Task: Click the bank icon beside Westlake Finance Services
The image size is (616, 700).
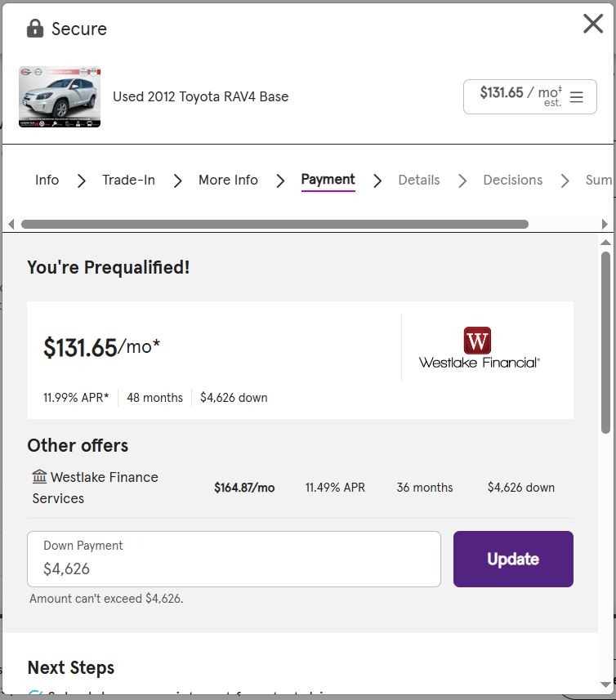Action: pyautogui.click(x=39, y=476)
